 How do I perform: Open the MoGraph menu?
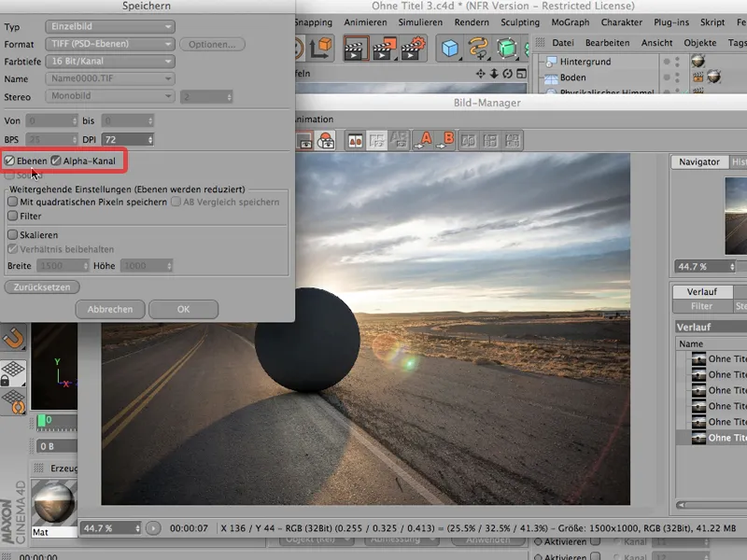coord(568,21)
